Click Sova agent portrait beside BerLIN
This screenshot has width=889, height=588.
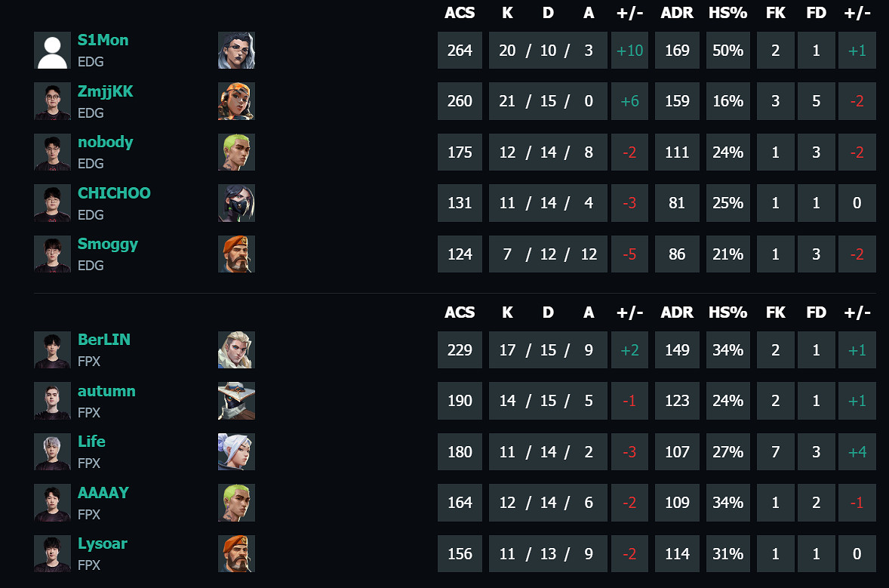(x=236, y=349)
